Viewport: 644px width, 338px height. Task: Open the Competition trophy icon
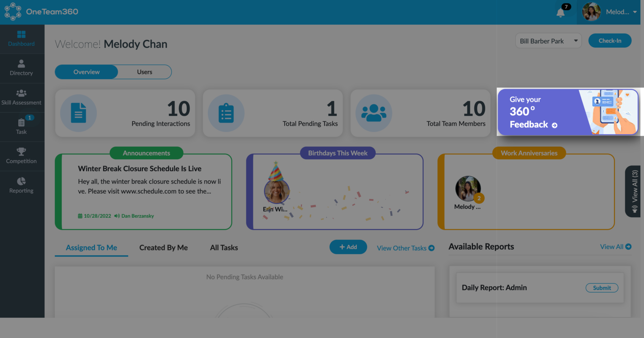coord(21,152)
